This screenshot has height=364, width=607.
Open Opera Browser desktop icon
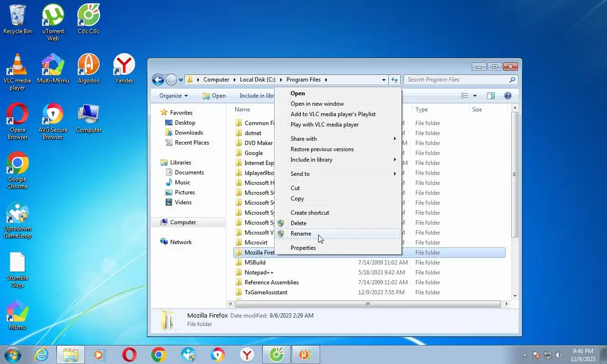tap(18, 122)
